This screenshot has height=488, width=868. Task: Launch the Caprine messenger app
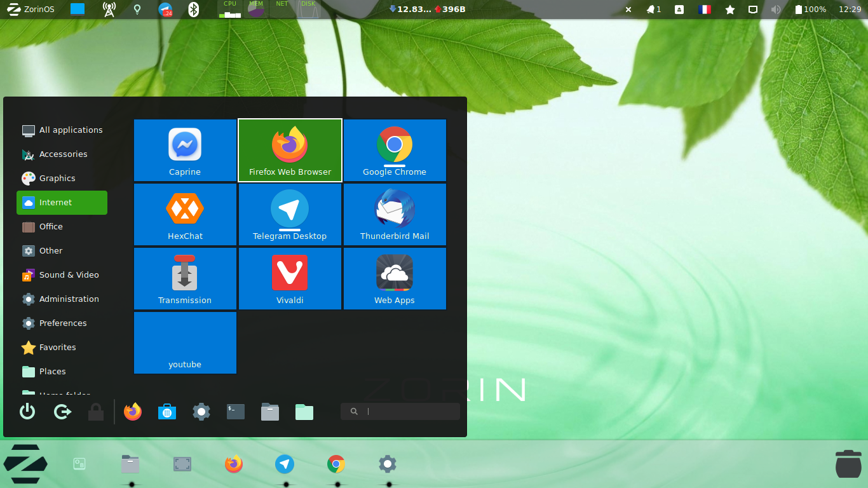pyautogui.click(x=185, y=150)
